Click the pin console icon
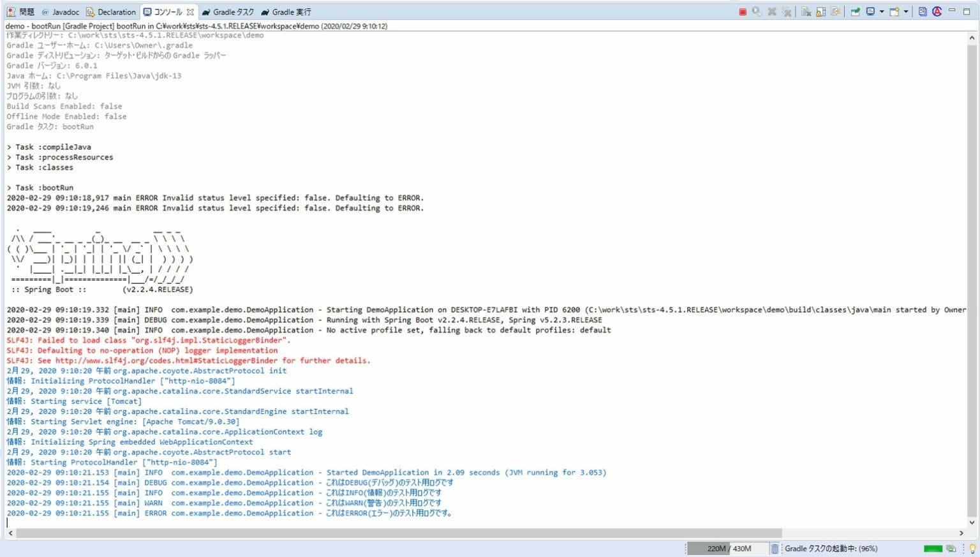 pos(855,12)
